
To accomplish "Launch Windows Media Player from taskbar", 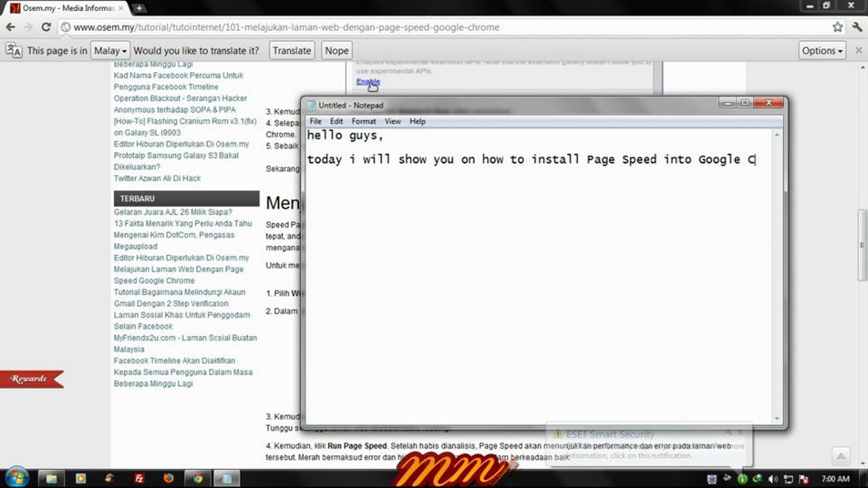I will click(x=81, y=479).
